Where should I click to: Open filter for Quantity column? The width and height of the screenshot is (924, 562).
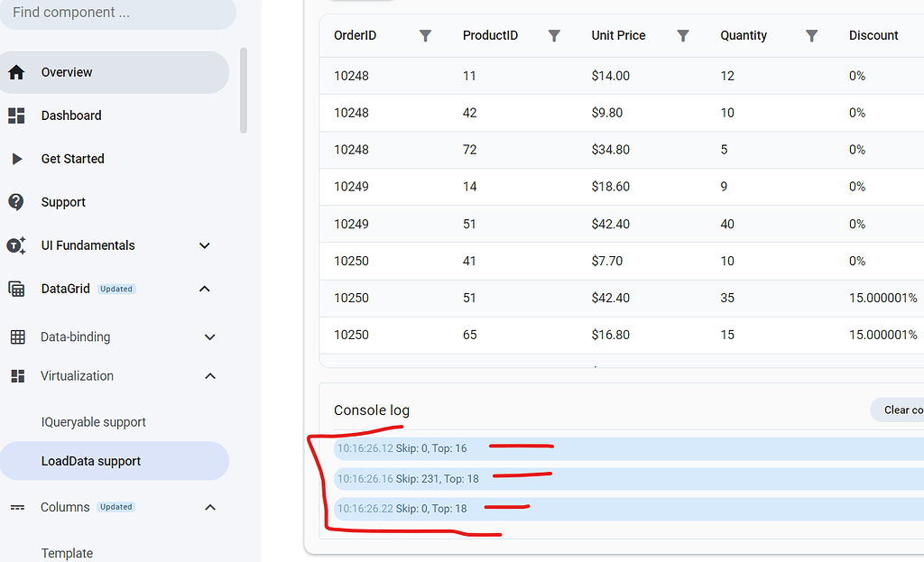tap(811, 35)
